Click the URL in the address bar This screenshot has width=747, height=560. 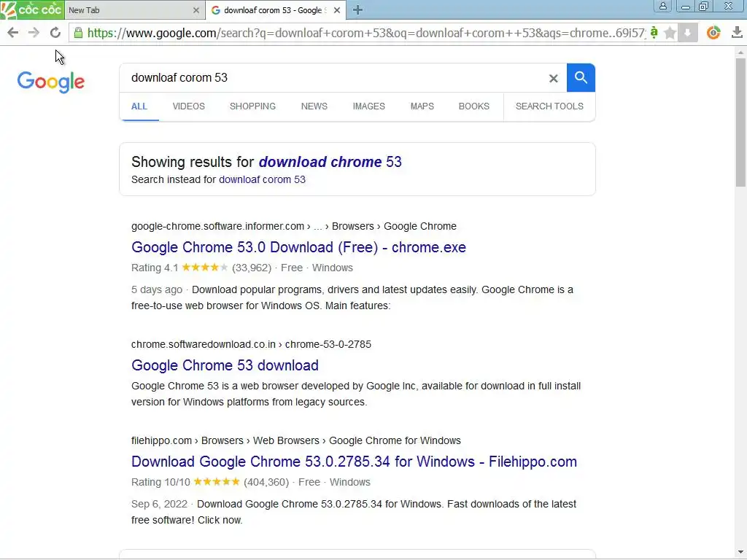pyautogui.click(x=366, y=33)
